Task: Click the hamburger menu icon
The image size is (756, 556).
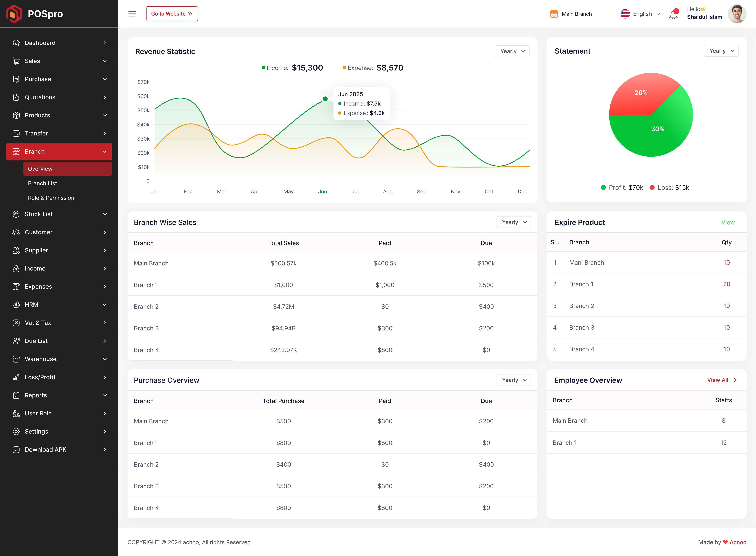Action: (x=132, y=14)
